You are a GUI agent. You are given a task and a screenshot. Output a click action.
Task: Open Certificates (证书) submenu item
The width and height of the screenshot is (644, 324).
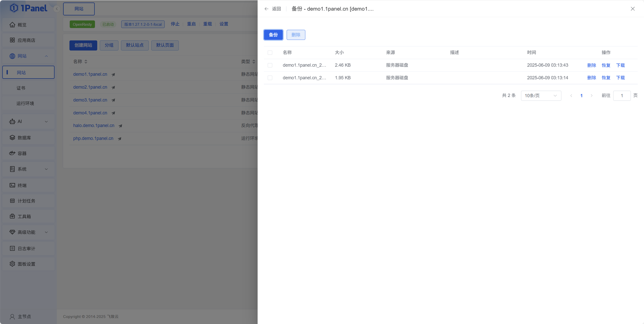coord(21,88)
